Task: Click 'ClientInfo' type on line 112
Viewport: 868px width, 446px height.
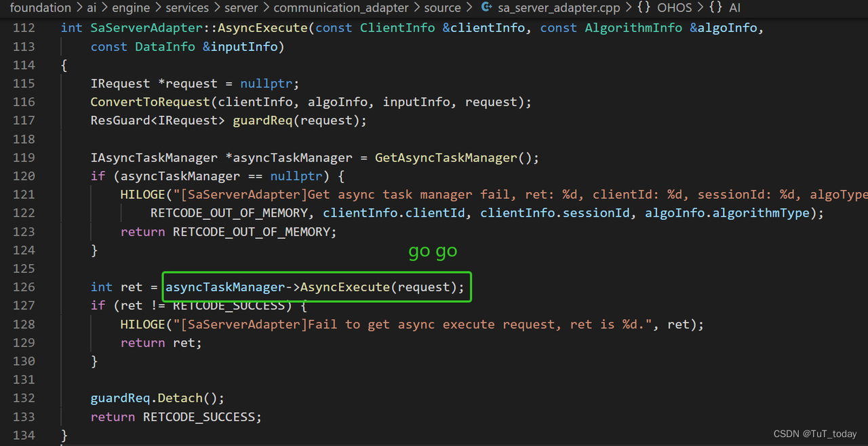Action: (397, 28)
